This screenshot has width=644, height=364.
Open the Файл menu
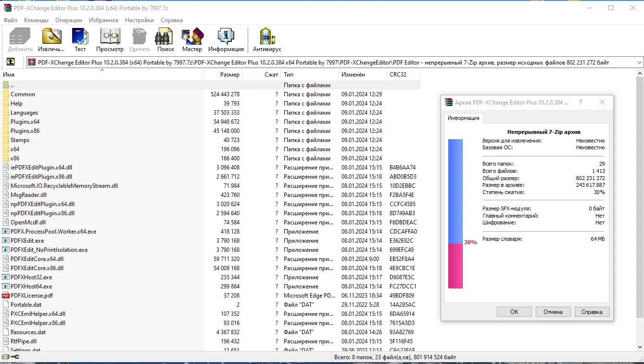point(10,20)
